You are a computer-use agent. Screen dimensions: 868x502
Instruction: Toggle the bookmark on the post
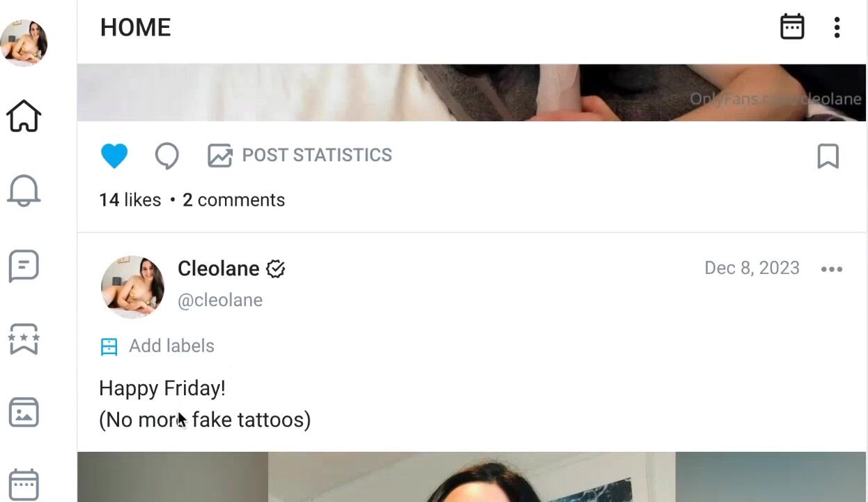(x=828, y=156)
